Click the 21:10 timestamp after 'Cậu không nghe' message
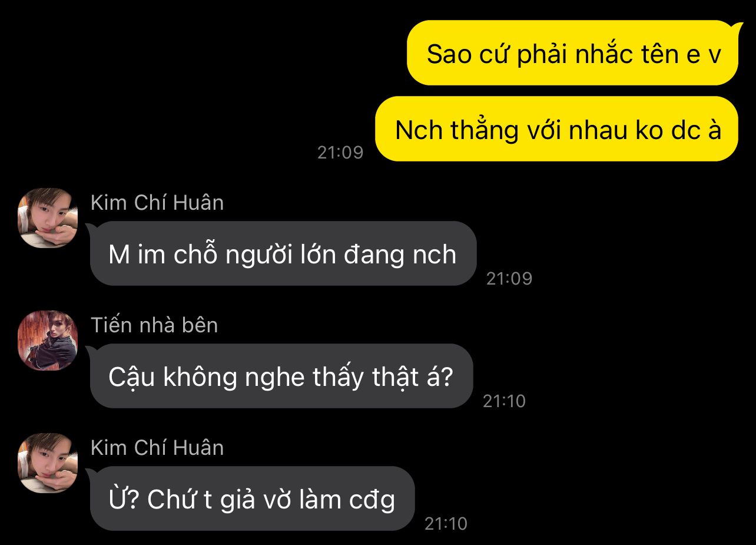 coord(504,401)
